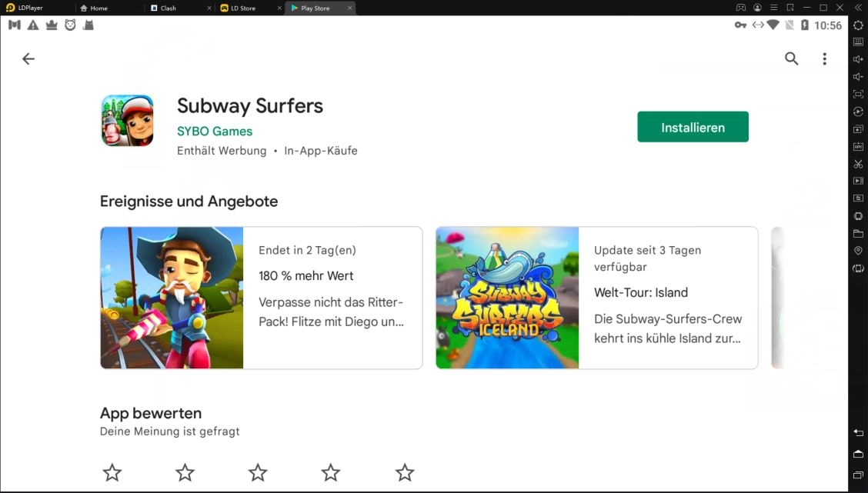868x493 pixels.
Task: Open the Welt-Tour Island event card
Action: pos(597,298)
